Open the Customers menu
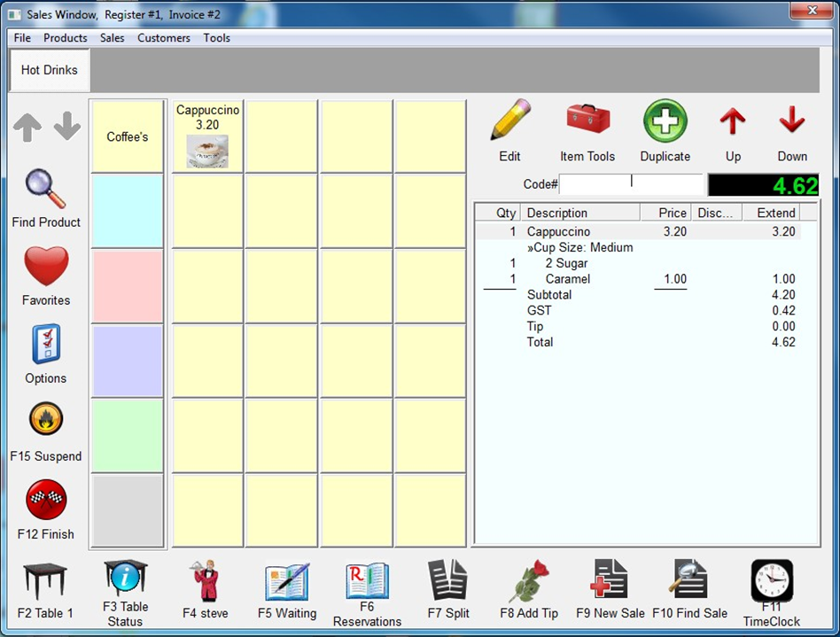 pos(163,38)
